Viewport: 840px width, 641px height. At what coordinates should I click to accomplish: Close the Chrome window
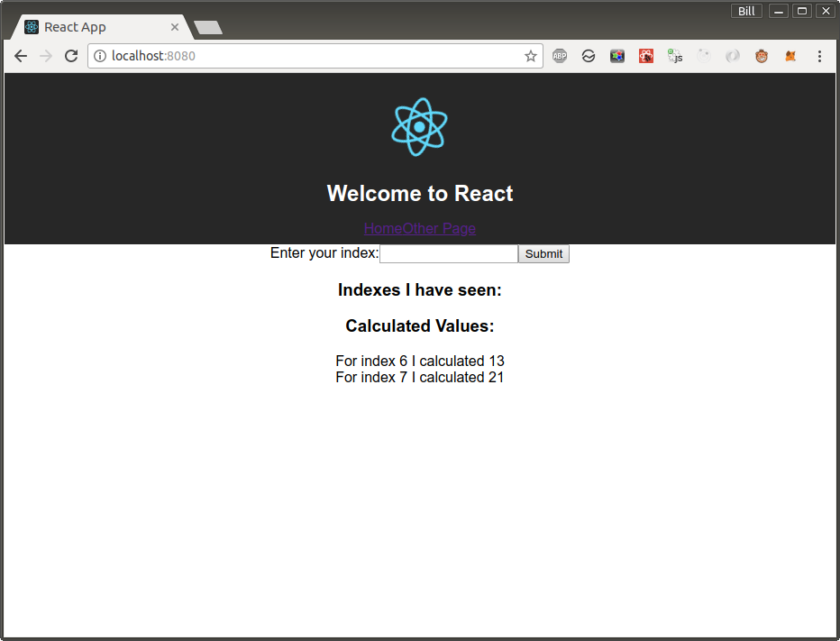point(826,11)
